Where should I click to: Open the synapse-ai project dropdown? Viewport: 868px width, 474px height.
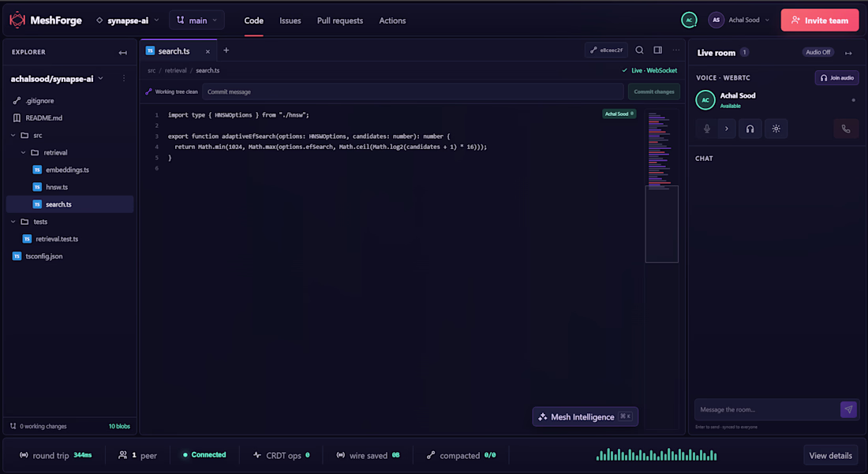coord(127,21)
